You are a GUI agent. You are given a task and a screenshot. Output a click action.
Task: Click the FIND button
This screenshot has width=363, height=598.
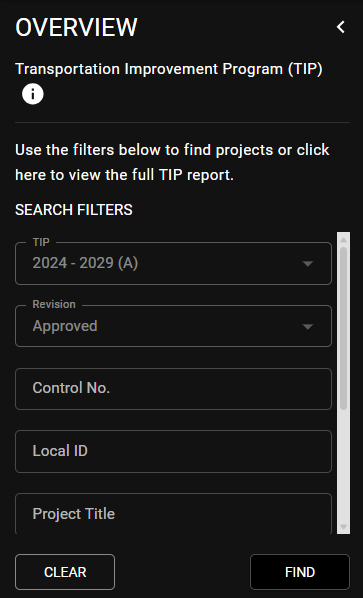pos(300,572)
